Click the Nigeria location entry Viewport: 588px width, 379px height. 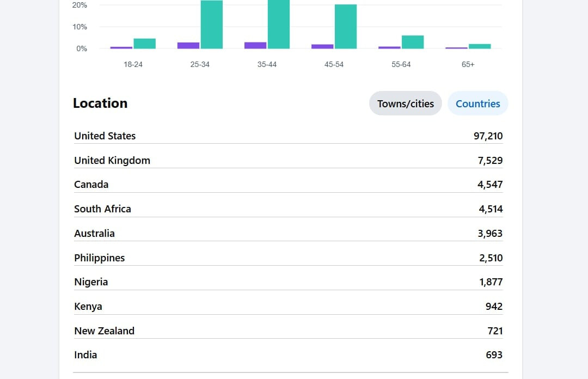coord(289,282)
